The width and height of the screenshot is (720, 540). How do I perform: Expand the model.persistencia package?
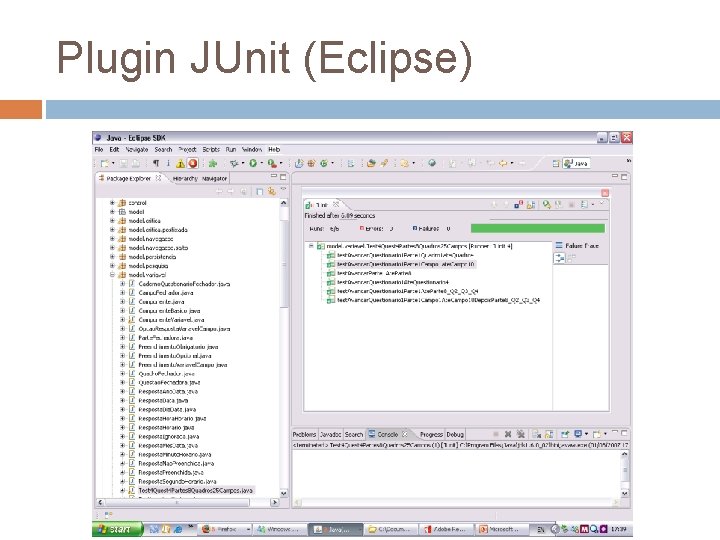[112, 257]
